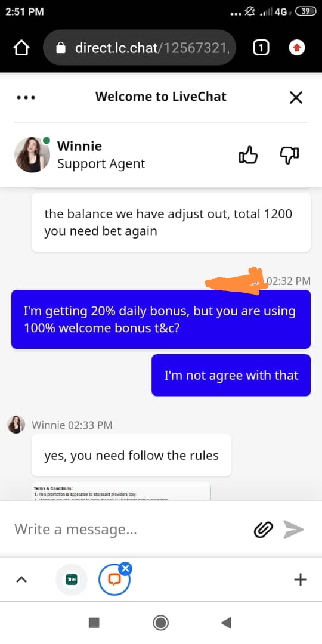Open the Terms & Conditions image attachment
Viewport: 322px width, 644px height.
122,491
